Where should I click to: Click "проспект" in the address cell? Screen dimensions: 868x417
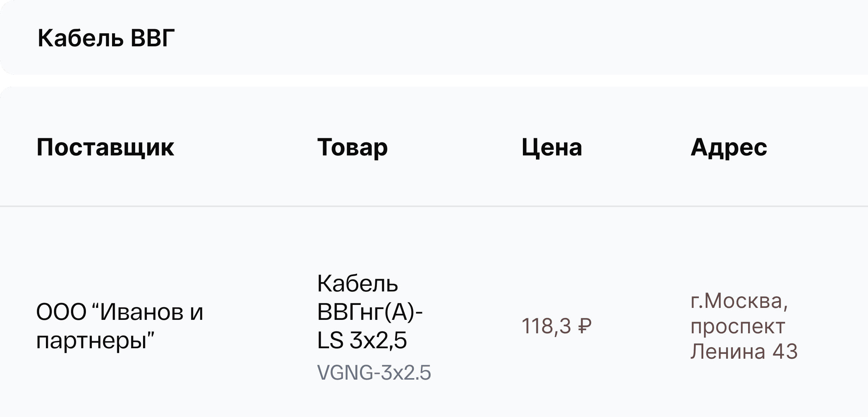pyautogui.click(x=738, y=326)
